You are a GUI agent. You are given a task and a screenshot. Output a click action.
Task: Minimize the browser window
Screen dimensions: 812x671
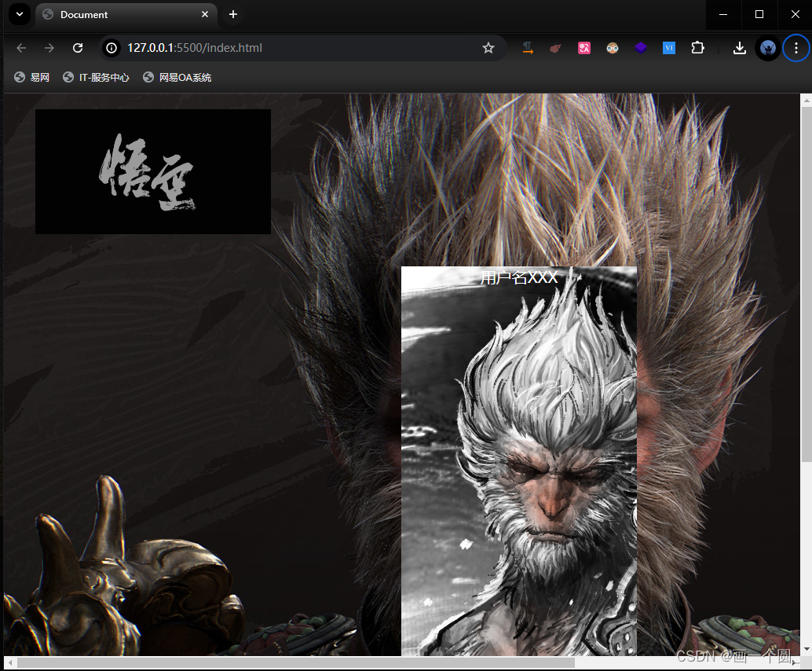click(x=723, y=14)
